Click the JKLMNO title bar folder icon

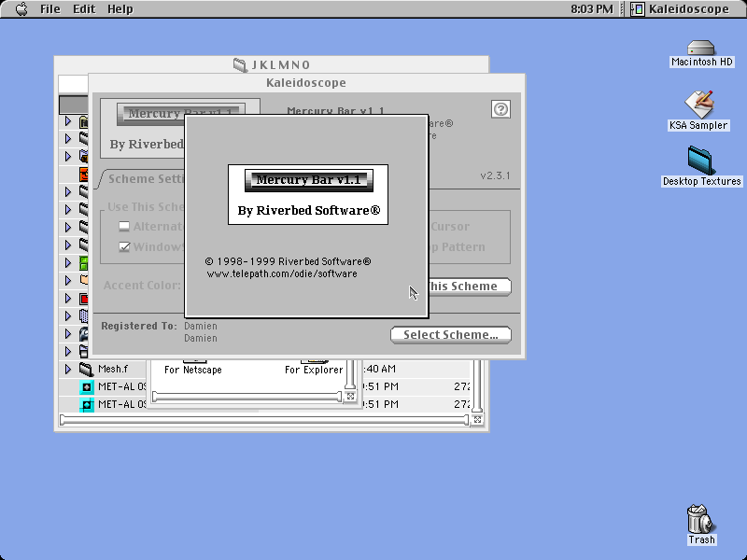pos(240,64)
